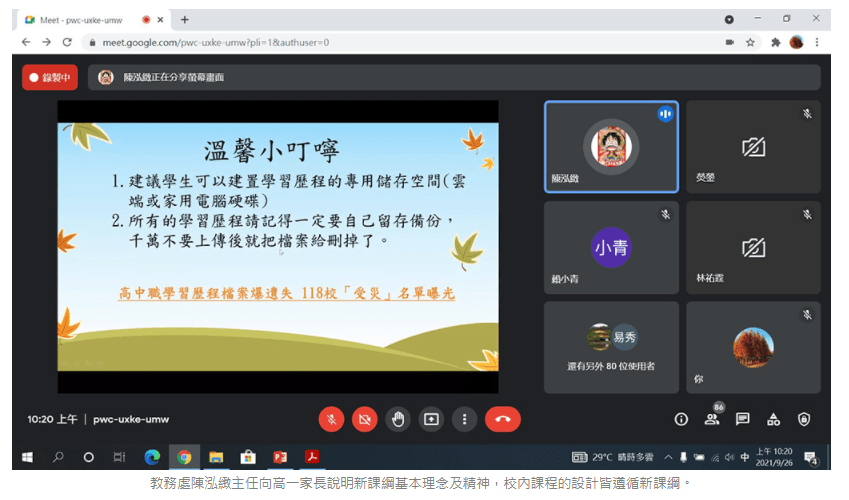Viewport: 849px width, 500px height.
Task: Click the present screen icon
Action: 431,420
